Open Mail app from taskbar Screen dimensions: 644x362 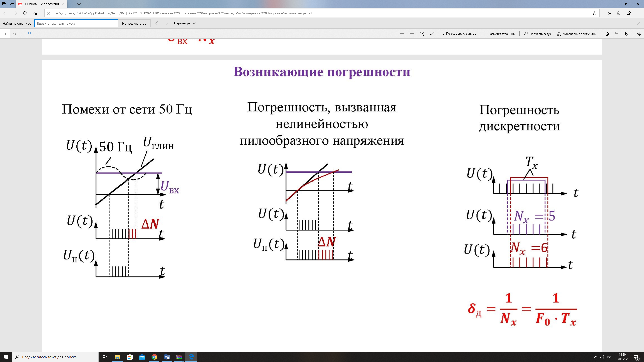point(142,357)
